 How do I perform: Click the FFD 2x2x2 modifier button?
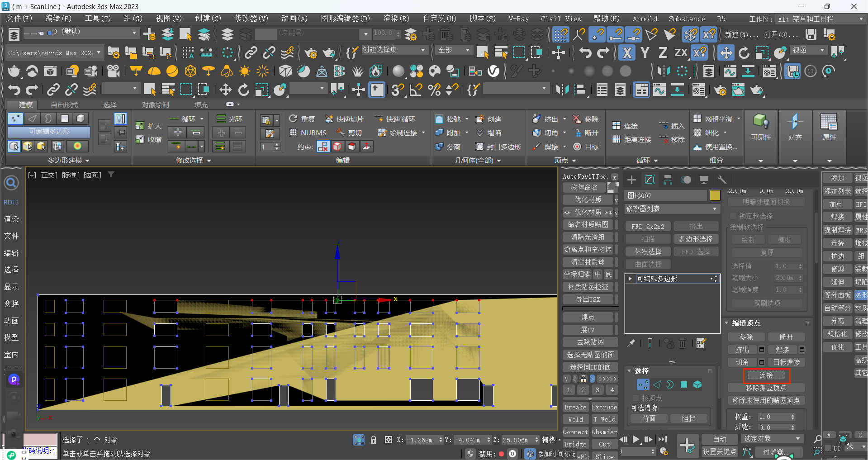(x=648, y=226)
